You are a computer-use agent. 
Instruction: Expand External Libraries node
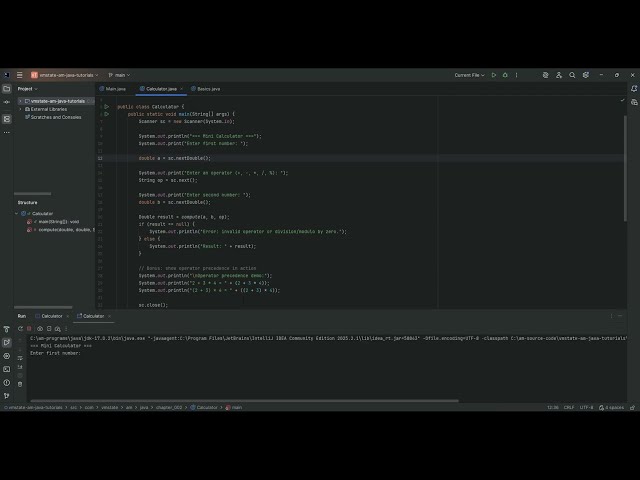coord(20,109)
